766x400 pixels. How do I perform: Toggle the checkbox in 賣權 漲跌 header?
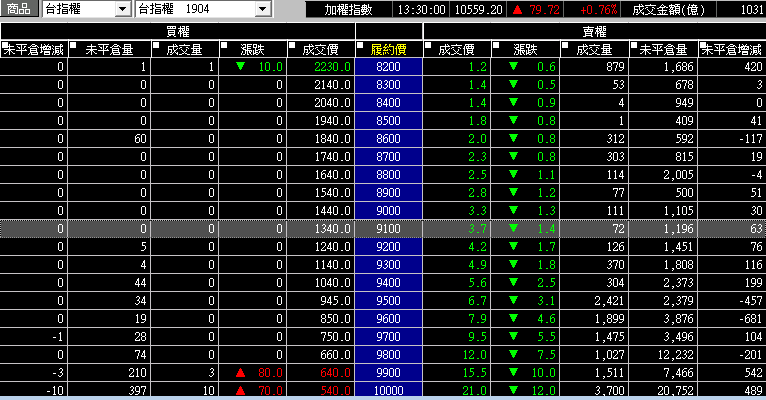496,45
